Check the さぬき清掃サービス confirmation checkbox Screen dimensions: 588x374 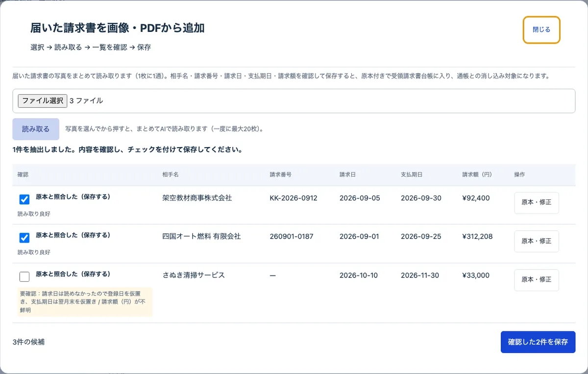(x=24, y=276)
